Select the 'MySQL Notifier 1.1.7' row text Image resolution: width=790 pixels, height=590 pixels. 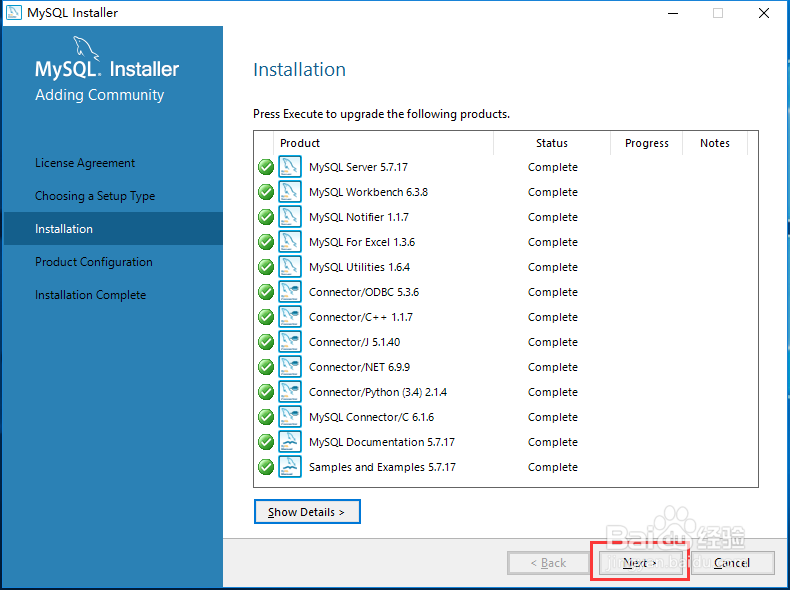tap(359, 217)
